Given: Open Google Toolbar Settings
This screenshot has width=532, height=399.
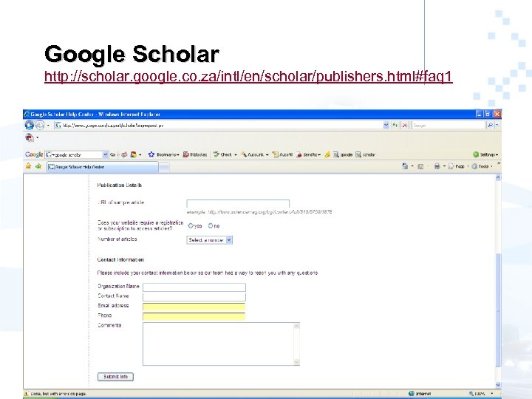Looking at the screenshot, I should coord(485,154).
